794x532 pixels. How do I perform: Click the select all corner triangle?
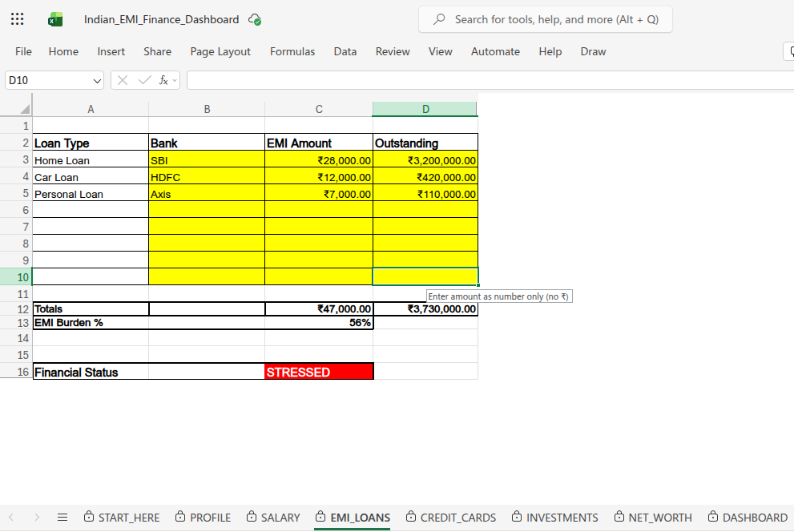(25, 109)
